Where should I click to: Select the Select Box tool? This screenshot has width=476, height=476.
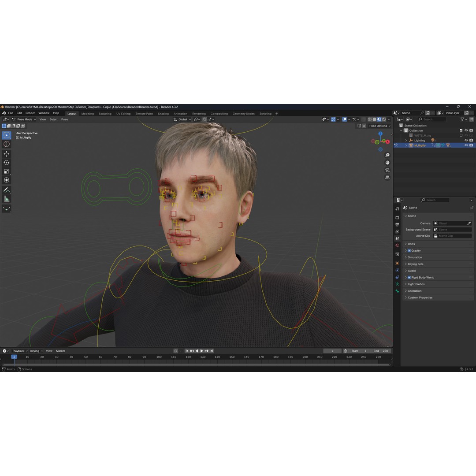pos(6,135)
